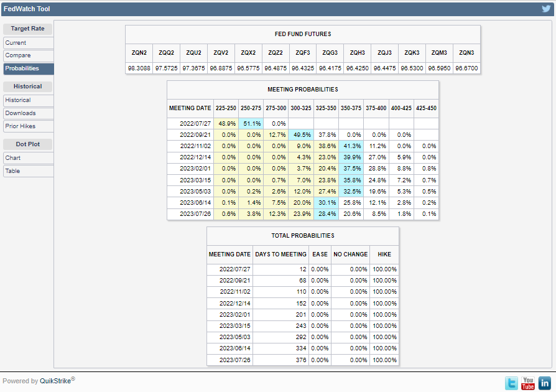Select the Current target rate tab
Viewport: 556px width, 392px height.
click(x=28, y=43)
